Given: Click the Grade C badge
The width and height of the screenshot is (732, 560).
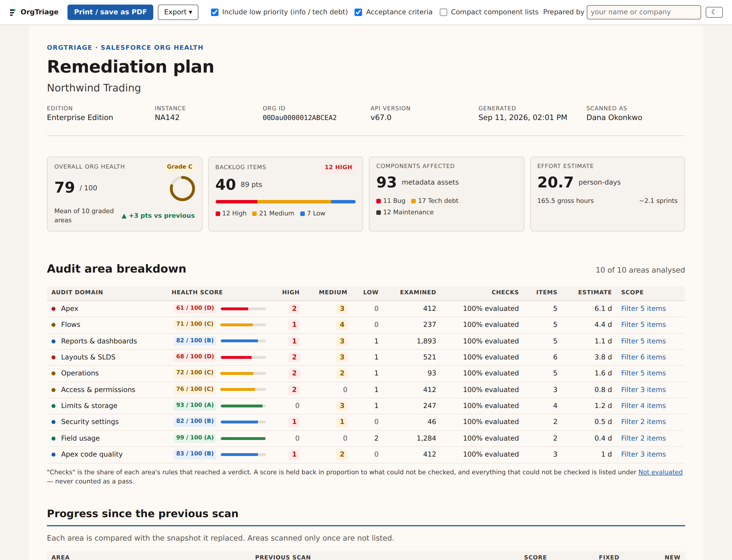Looking at the screenshot, I should pos(180,167).
